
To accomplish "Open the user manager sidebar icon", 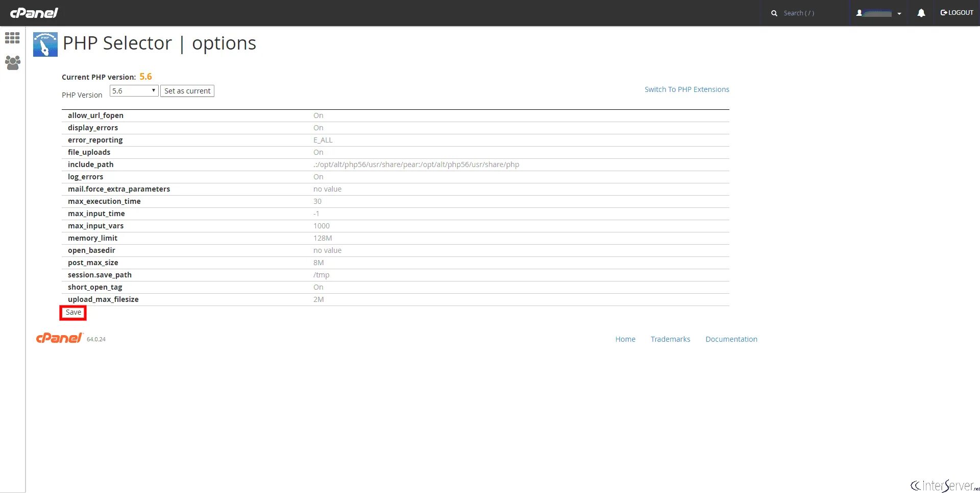I will coord(12,63).
